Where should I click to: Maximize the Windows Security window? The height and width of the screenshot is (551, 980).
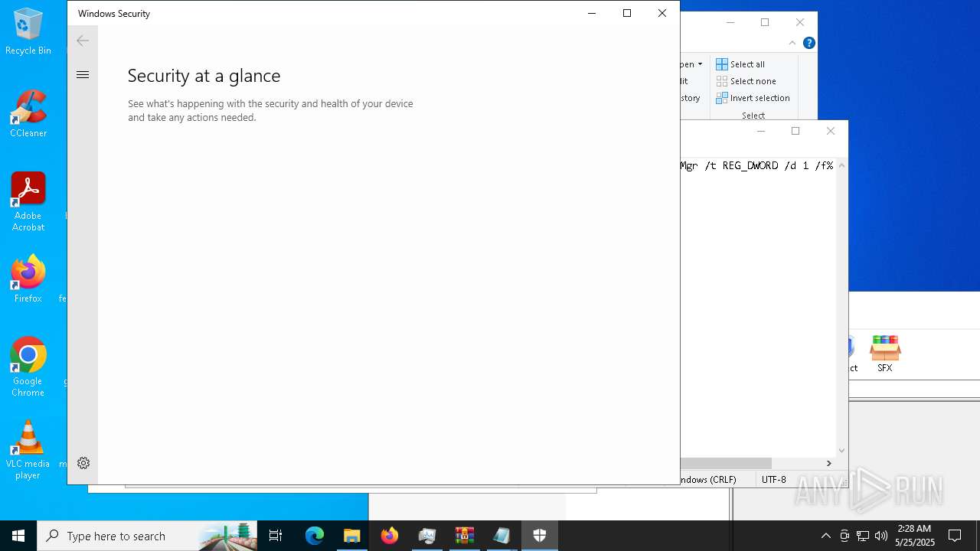tap(627, 13)
